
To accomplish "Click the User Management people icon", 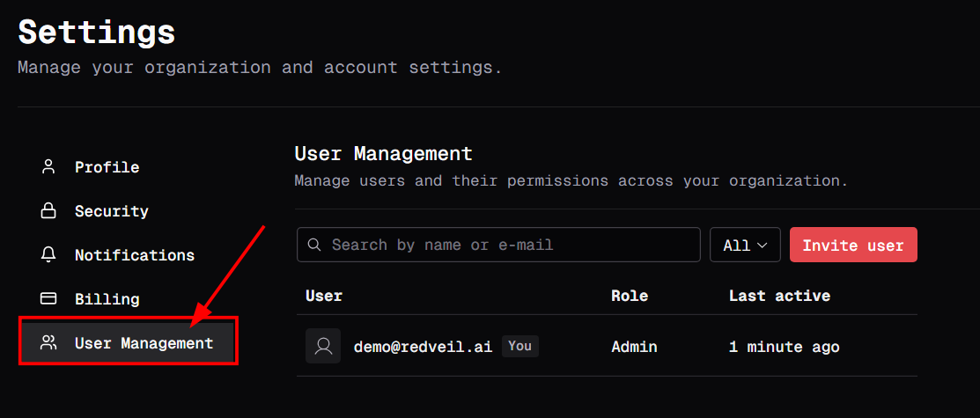I will pyautogui.click(x=49, y=343).
